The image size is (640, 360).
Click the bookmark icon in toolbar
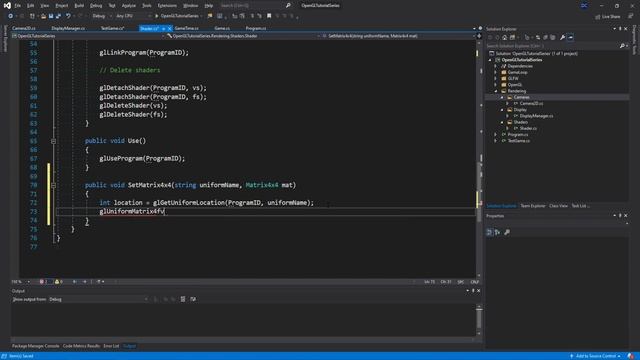269,16
